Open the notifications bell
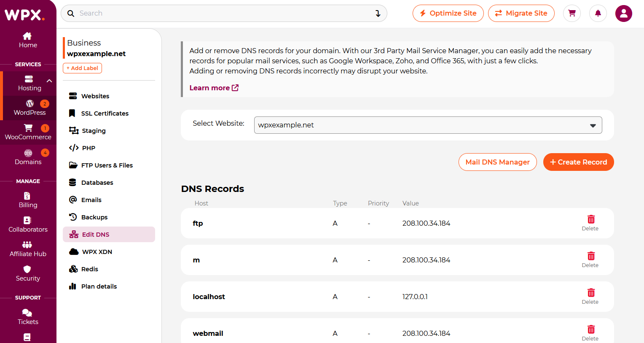Viewport: 644px width, 343px height. click(x=598, y=13)
